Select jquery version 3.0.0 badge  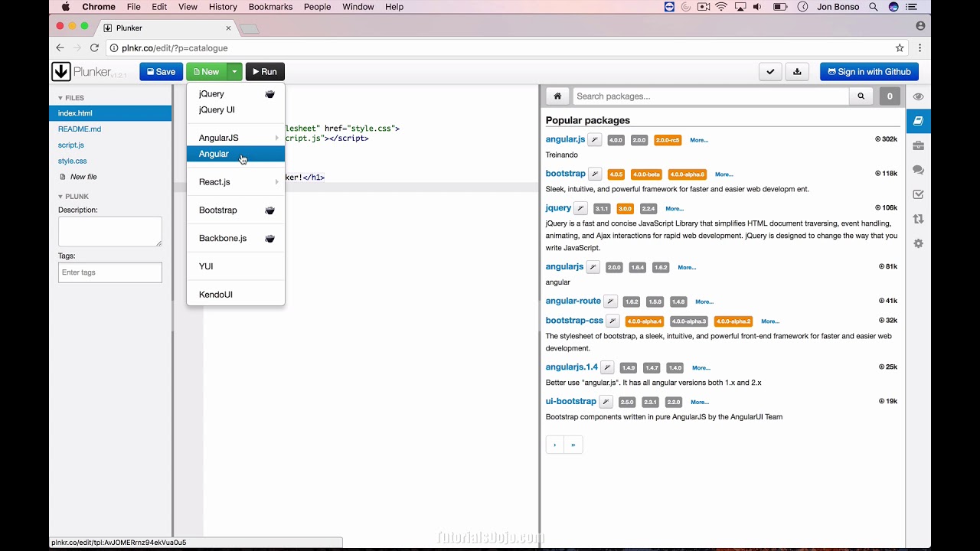pos(625,208)
